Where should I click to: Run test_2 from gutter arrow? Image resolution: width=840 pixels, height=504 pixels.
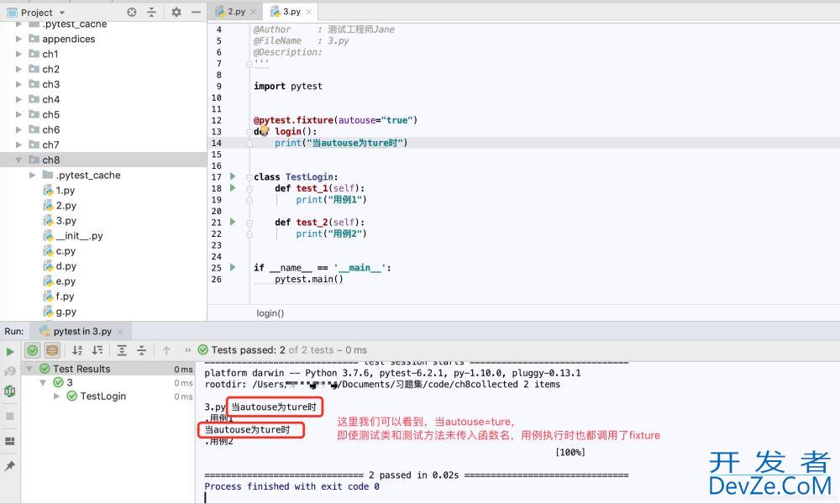[x=233, y=222]
